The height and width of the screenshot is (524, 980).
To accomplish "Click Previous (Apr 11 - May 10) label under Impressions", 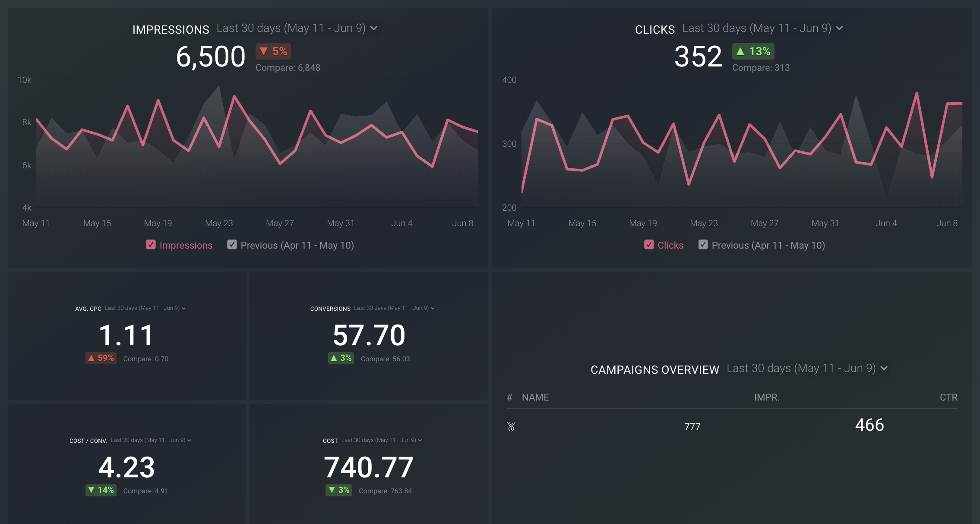I will [297, 245].
